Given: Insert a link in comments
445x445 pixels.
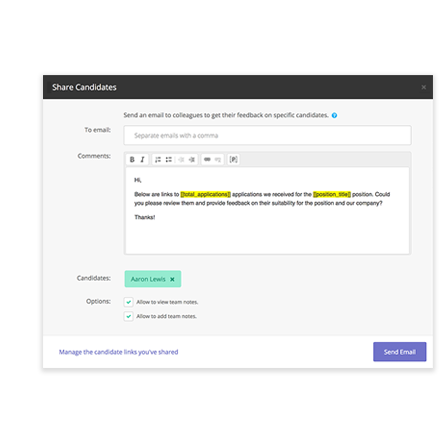Looking at the screenshot, I should coord(207,159).
